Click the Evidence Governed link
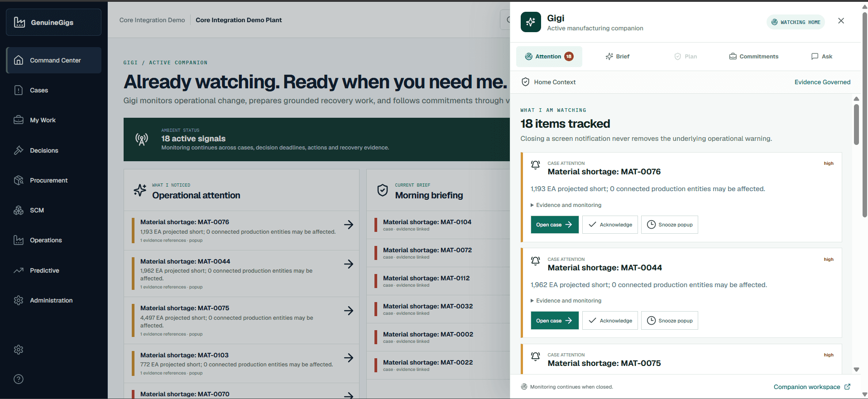 (x=822, y=82)
